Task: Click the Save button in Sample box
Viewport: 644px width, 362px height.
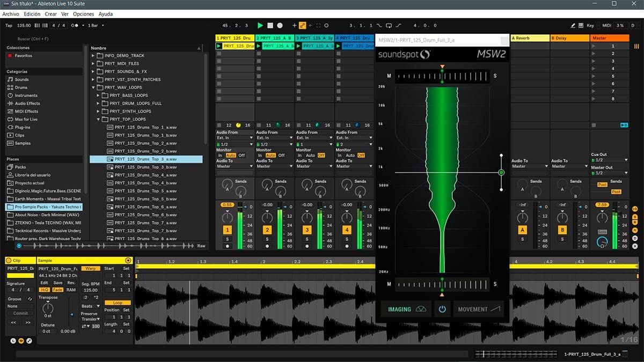Action: tap(57, 283)
